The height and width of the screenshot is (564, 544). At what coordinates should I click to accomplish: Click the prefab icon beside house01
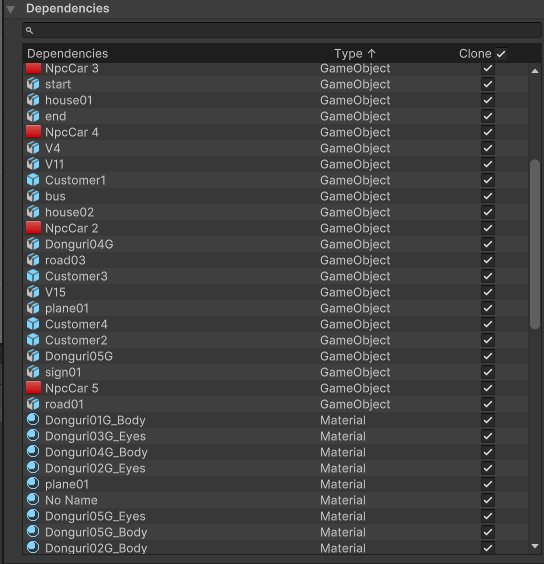[33, 100]
